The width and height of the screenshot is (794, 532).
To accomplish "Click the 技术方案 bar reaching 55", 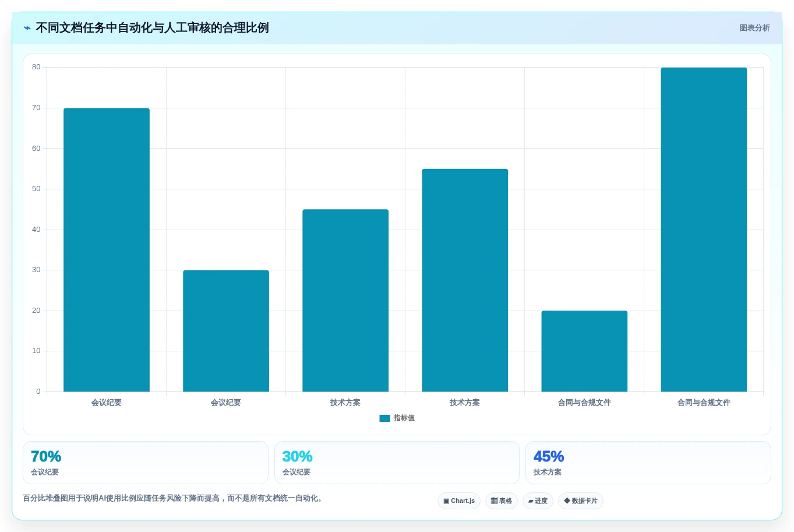I will 465,280.
